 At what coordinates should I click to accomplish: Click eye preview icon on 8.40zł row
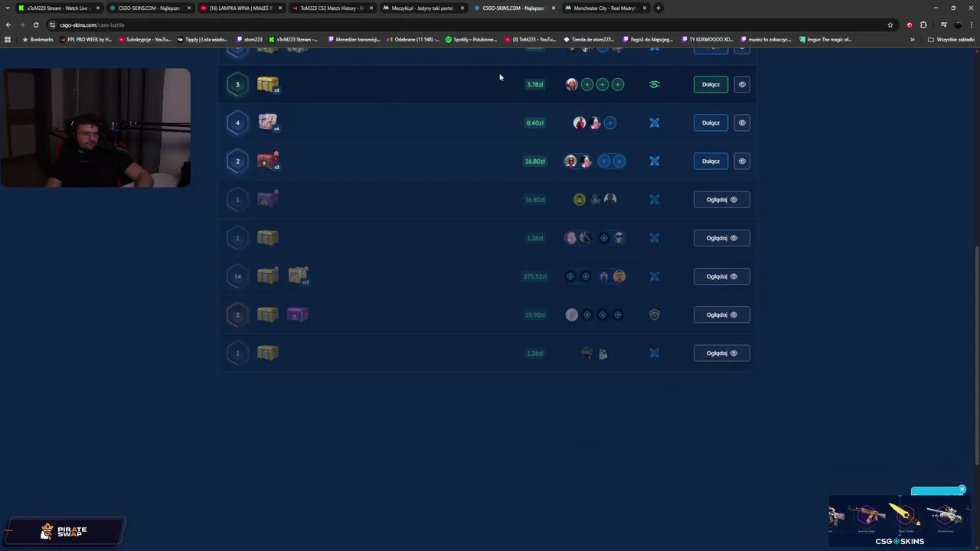point(742,122)
